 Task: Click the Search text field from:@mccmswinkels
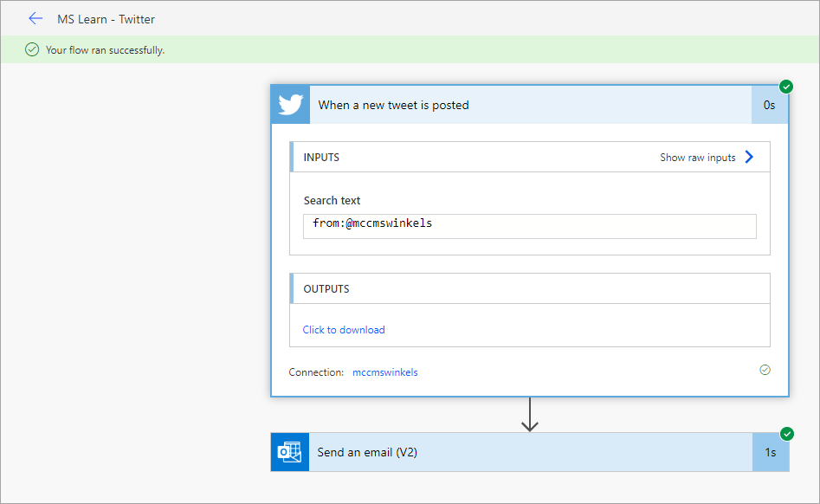[x=530, y=226]
